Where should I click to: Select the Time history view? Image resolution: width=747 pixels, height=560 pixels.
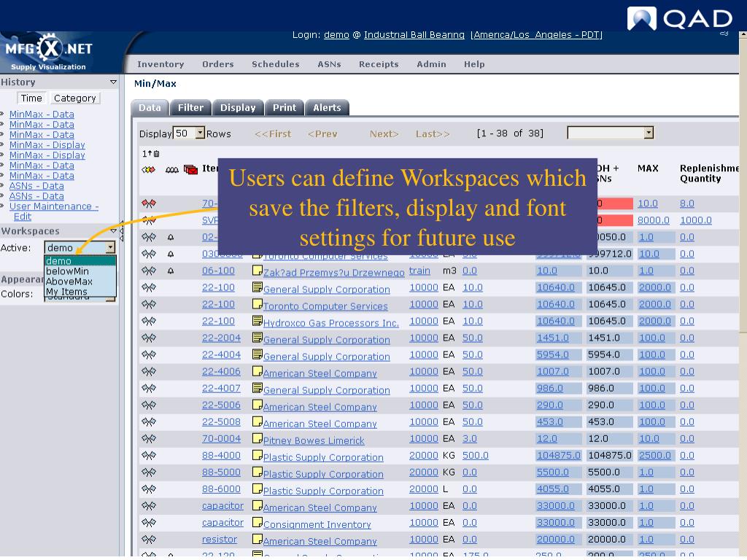[31, 98]
